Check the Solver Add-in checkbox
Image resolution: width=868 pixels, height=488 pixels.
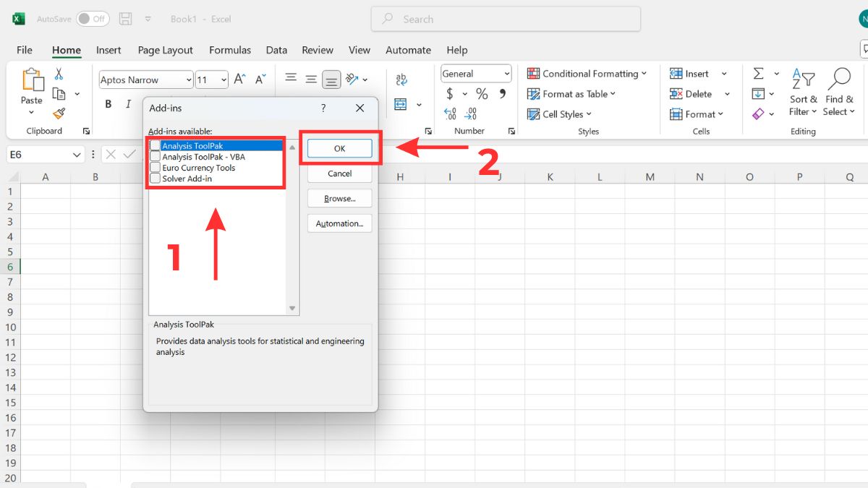(156, 179)
